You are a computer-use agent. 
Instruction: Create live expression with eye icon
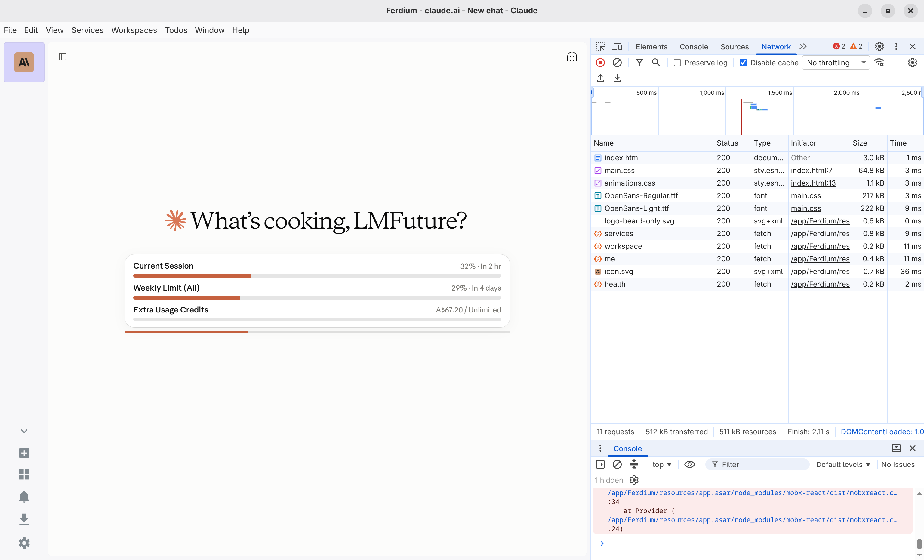(x=690, y=464)
